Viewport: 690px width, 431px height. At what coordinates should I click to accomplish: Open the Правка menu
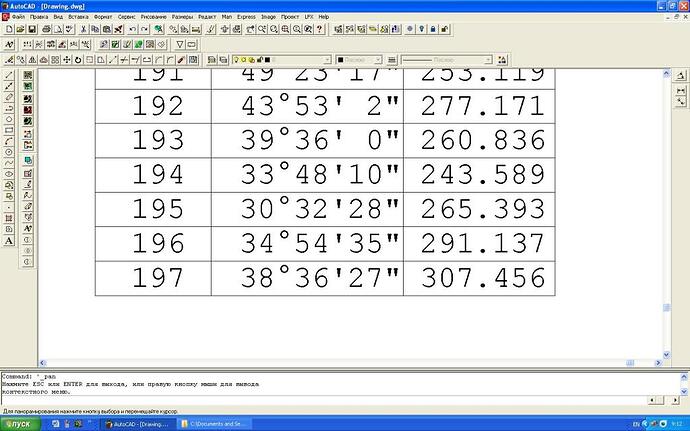pos(39,17)
